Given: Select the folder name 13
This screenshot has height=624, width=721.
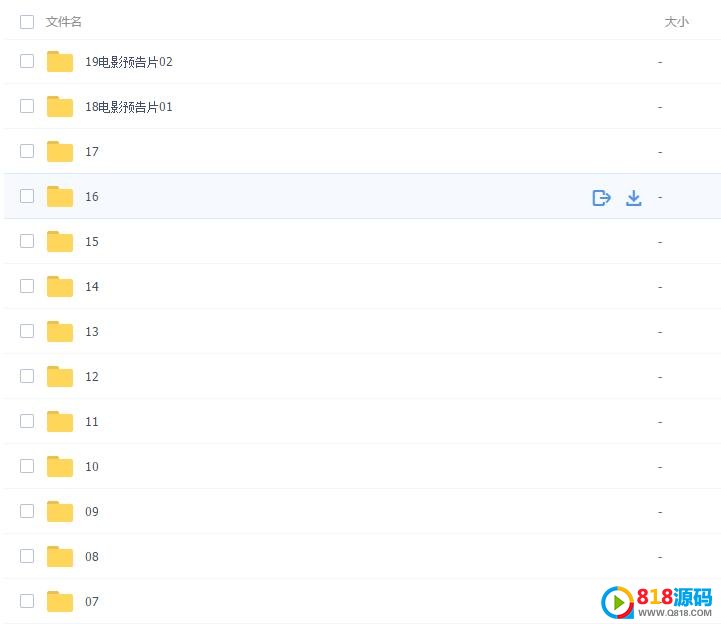Looking at the screenshot, I should point(92,332).
